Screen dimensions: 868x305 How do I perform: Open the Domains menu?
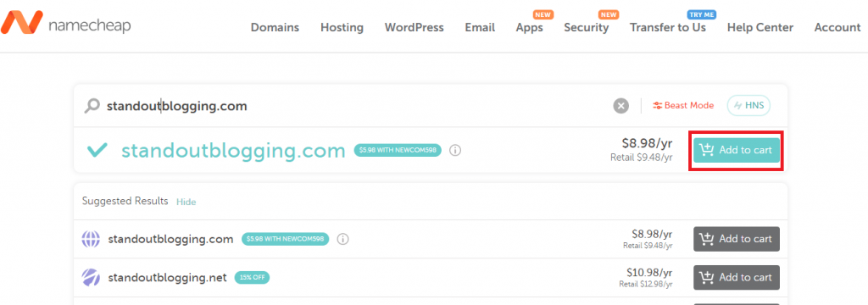(275, 28)
